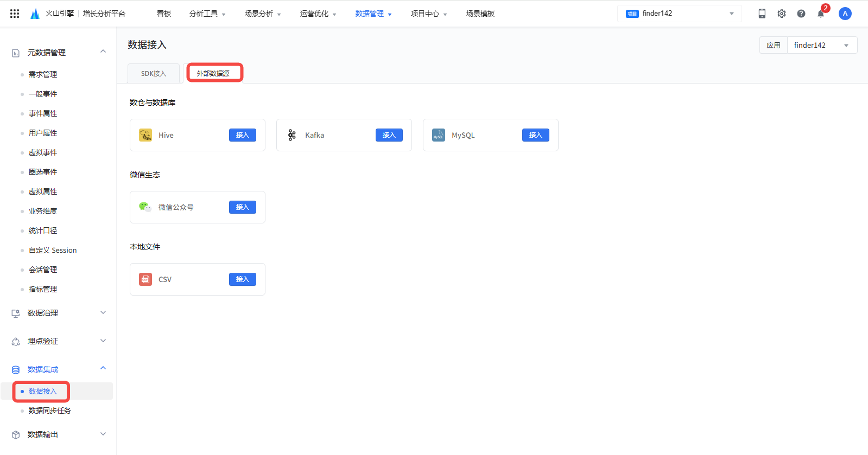
Task: Click the Kafka data source icon
Action: click(292, 135)
